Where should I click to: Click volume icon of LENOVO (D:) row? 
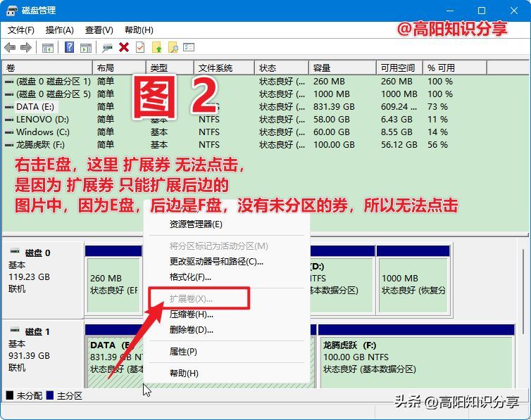tap(9, 120)
